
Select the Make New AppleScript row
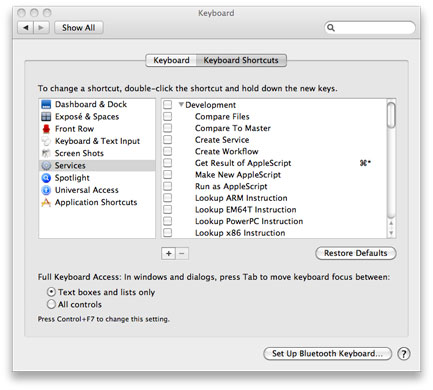pyautogui.click(x=275, y=175)
